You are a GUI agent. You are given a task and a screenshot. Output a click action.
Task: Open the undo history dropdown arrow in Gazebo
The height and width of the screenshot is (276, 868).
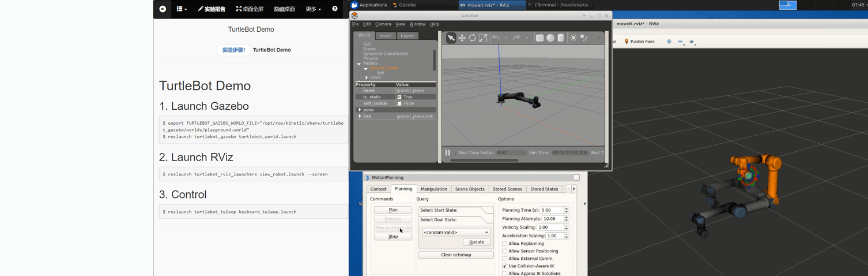(x=506, y=38)
